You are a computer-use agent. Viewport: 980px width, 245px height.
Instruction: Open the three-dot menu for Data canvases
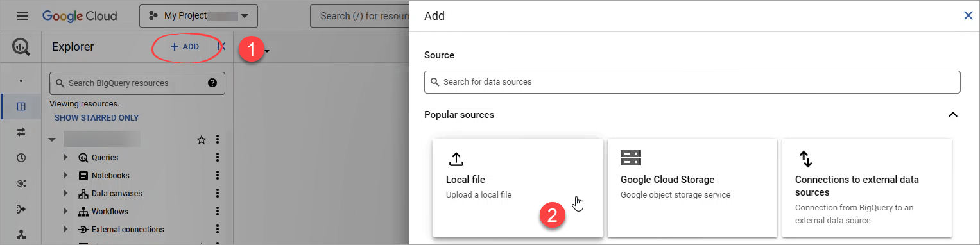tap(218, 193)
